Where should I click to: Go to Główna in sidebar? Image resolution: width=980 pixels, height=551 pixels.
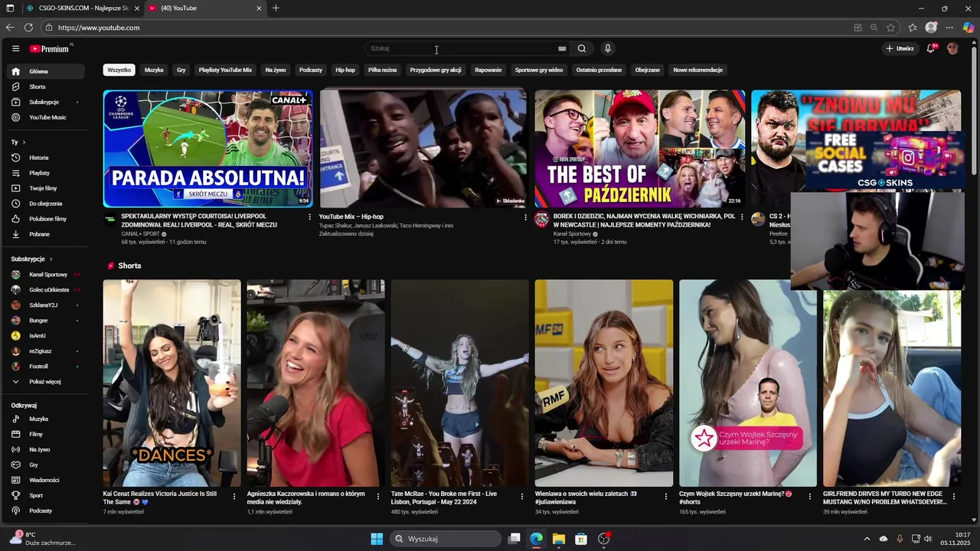(46, 71)
